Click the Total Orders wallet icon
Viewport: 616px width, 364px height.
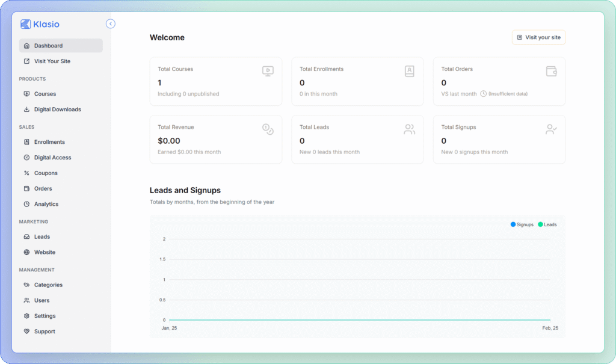click(x=552, y=71)
